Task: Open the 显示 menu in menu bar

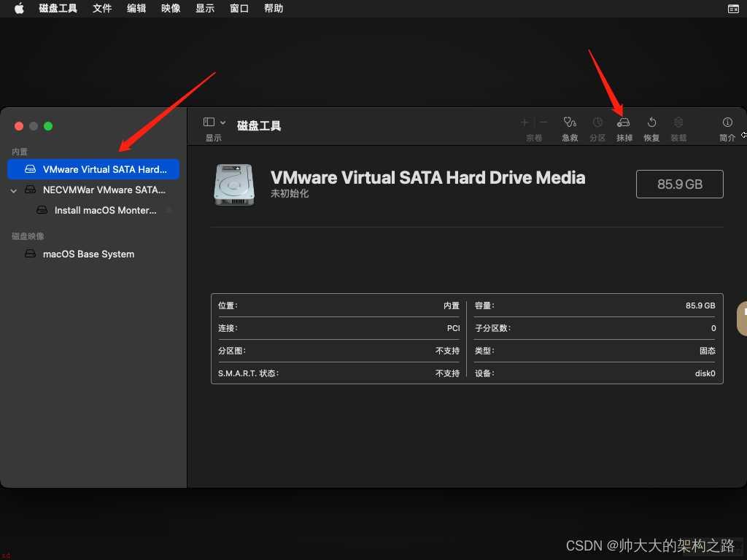Action: coord(205,8)
